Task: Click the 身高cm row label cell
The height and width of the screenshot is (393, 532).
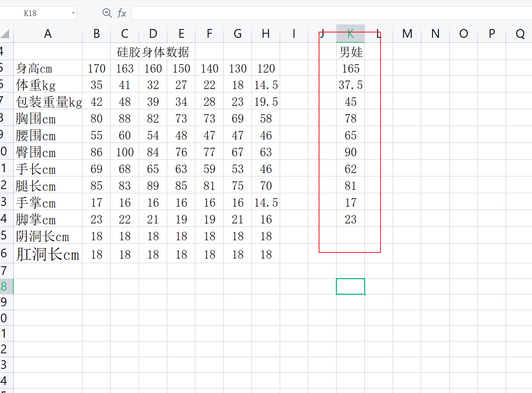Action: (48, 68)
